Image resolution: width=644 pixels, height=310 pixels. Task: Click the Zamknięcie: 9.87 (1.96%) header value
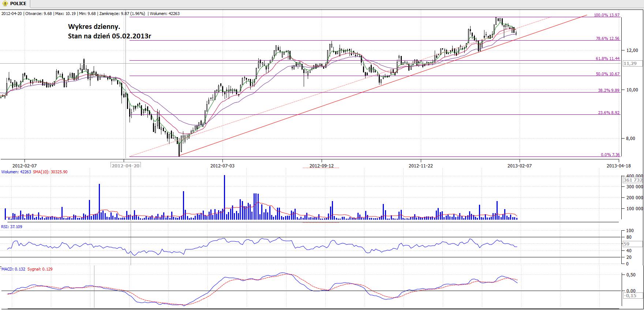click(122, 14)
